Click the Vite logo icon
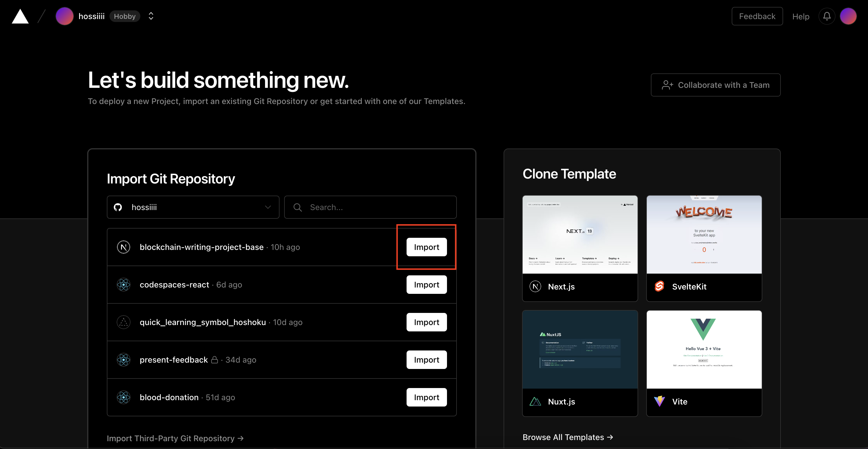The image size is (868, 449). [x=659, y=401]
